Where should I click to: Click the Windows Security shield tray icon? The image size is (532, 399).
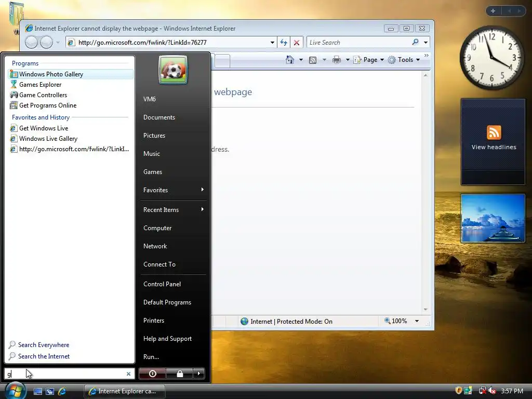(459, 391)
